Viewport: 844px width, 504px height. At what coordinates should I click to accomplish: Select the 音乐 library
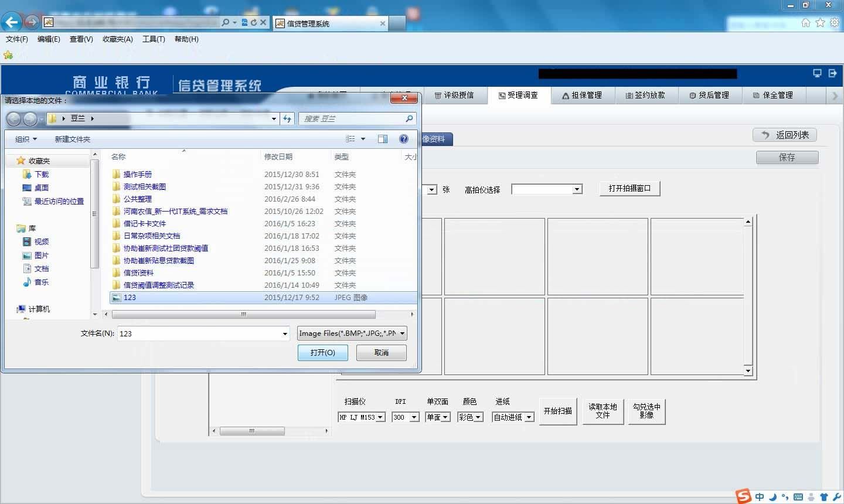pyautogui.click(x=41, y=282)
